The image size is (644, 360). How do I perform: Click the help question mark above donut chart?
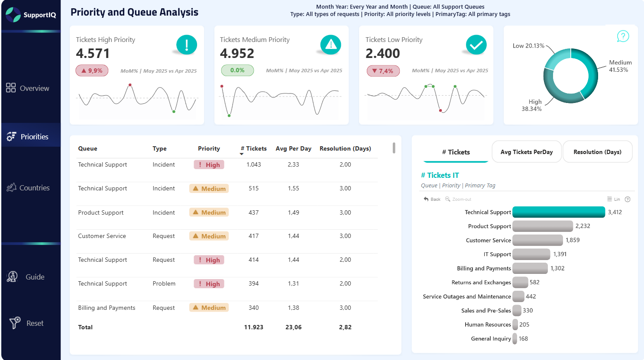(x=623, y=36)
